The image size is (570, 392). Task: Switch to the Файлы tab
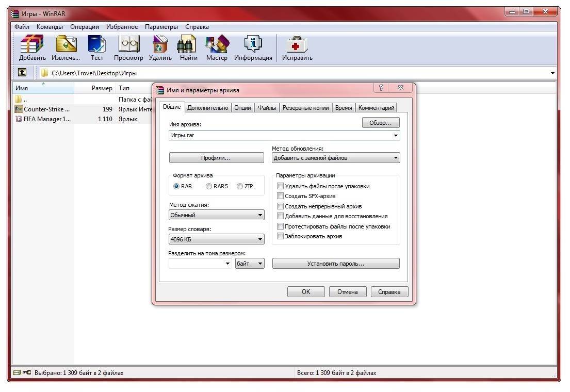point(267,108)
